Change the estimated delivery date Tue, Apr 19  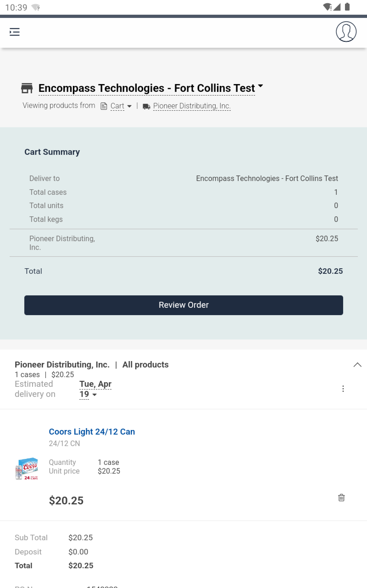[x=95, y=389]
